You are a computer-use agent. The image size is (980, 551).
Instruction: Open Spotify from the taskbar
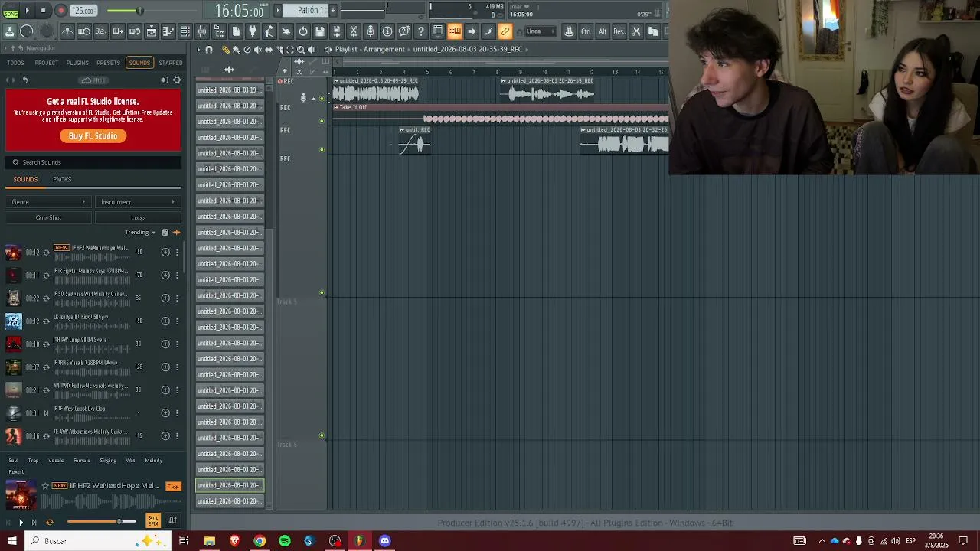pos(285,541)
